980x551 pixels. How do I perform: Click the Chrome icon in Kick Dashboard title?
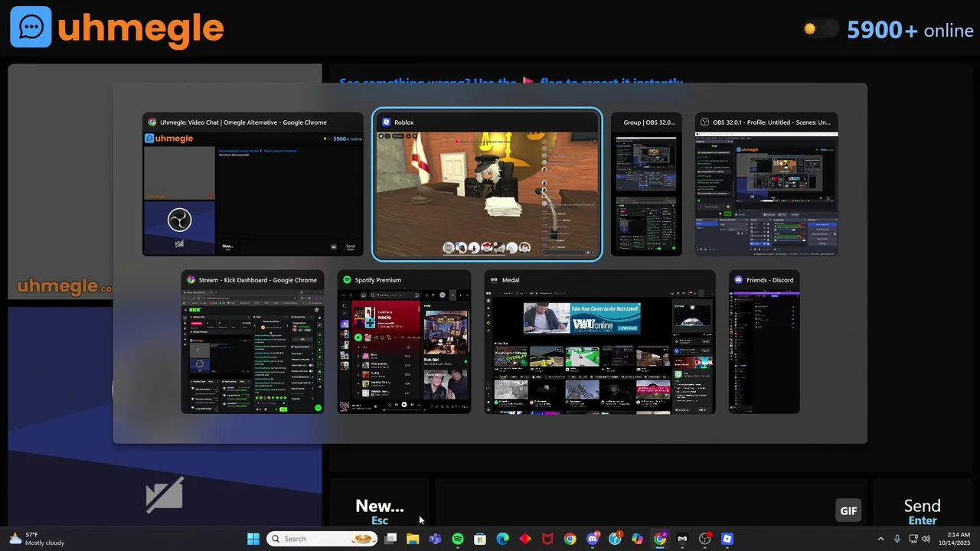click(191, 280)
